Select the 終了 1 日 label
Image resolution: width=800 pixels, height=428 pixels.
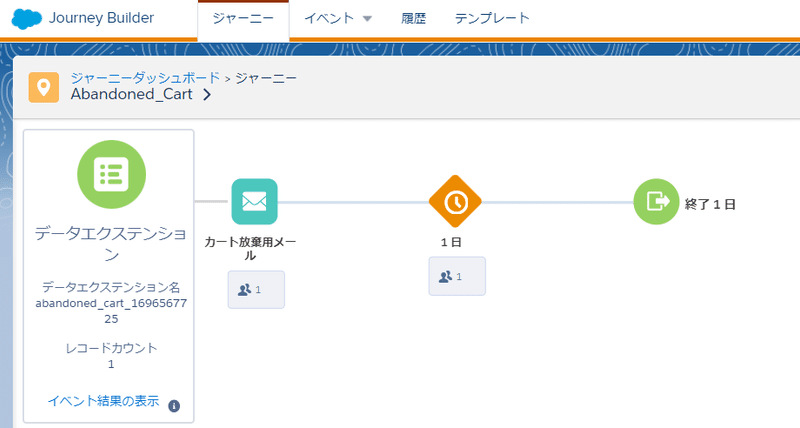coord(710,205)
